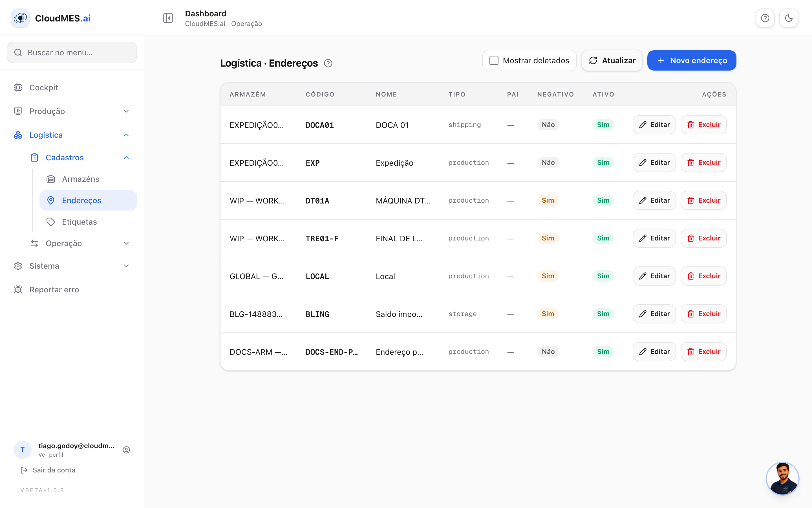Click the Sistema gear icon

tap(18, 266)
